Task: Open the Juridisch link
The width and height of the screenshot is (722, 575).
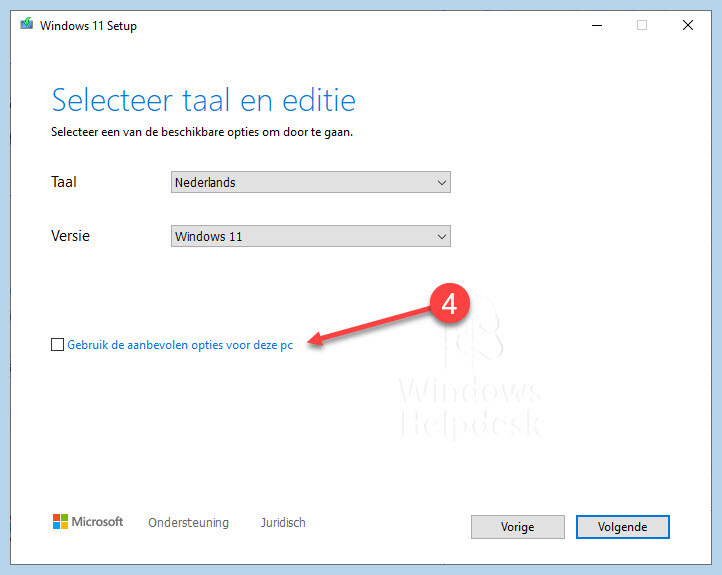Action: [283, 523]
